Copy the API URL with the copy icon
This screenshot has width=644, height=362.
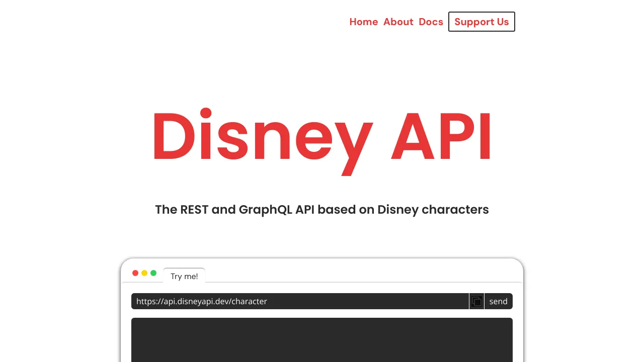pos(476,301)
